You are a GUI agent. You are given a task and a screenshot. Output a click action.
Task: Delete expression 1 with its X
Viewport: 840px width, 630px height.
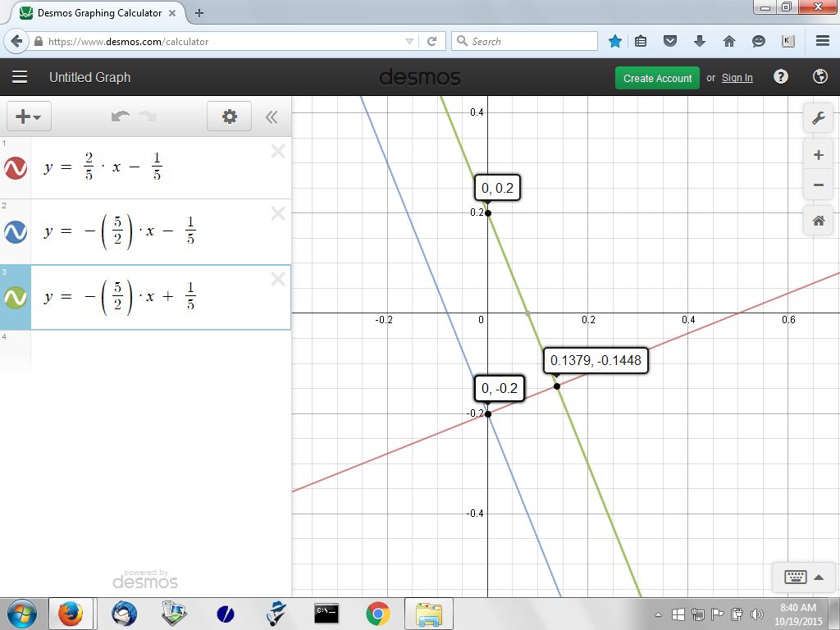278,151
